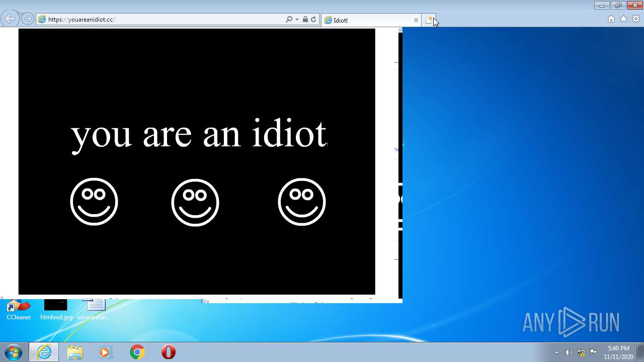Screen dimensions: 644x362
Task: View the security lock icon report
Action: coord(305,20)
